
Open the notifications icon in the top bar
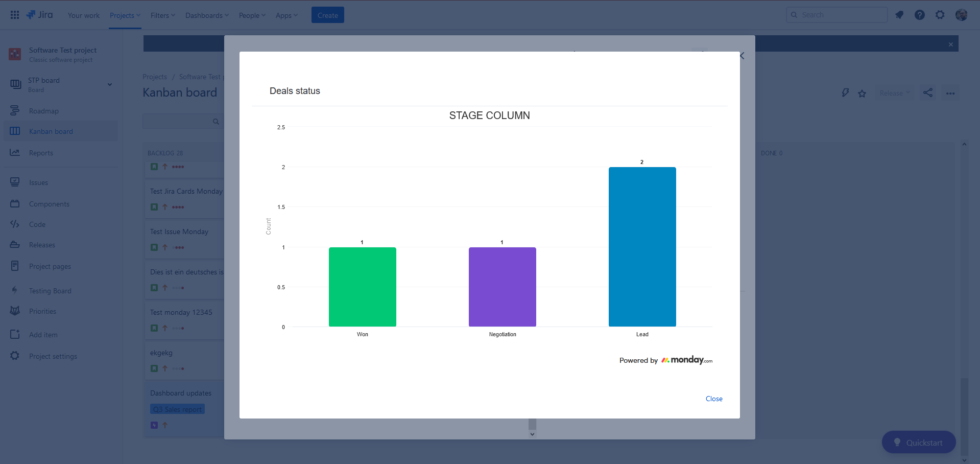[899, 15]
